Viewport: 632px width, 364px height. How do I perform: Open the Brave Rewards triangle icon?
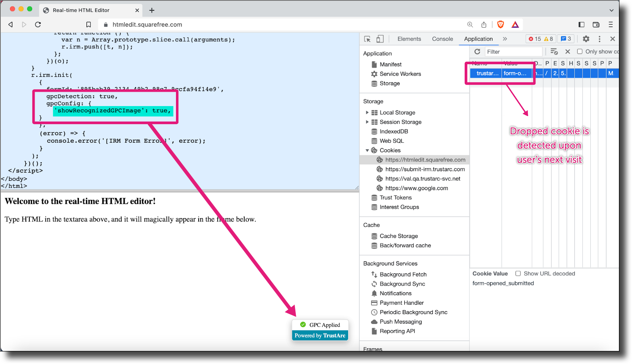click(x=515, y=25)
